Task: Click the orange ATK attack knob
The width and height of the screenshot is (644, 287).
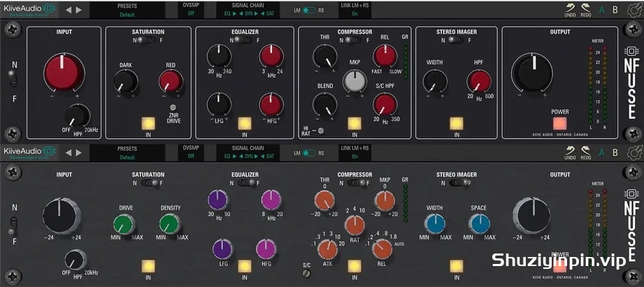Action: pos(327,249)
